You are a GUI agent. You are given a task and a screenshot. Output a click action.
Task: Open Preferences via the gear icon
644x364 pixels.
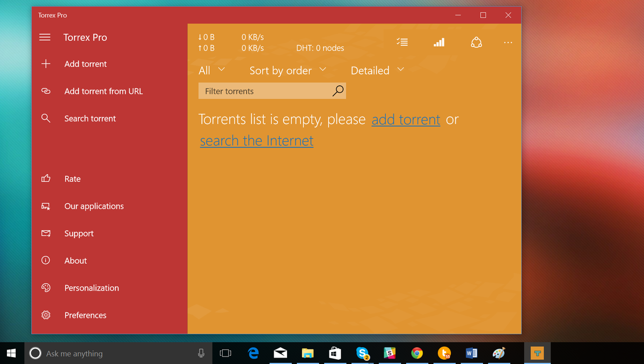pos(45,315)
